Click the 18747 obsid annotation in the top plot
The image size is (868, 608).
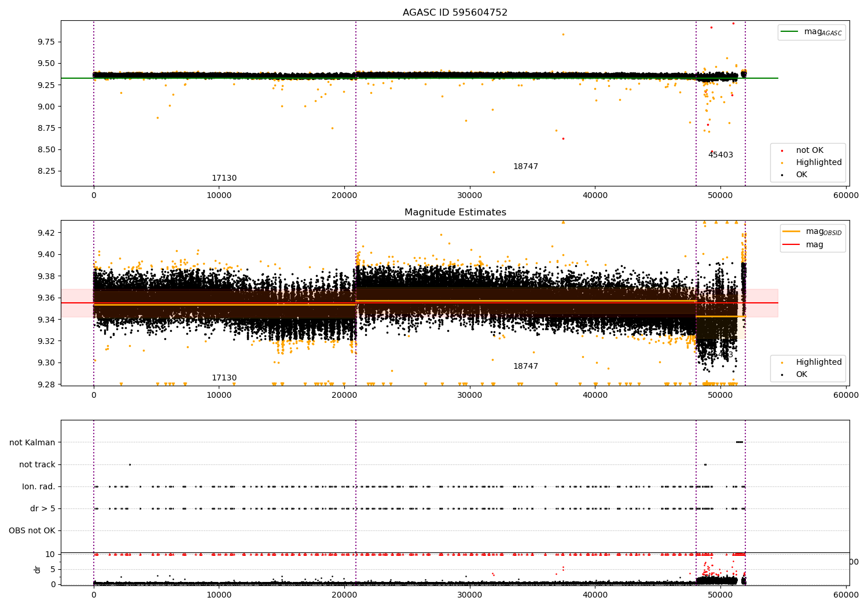pos(525,167)
